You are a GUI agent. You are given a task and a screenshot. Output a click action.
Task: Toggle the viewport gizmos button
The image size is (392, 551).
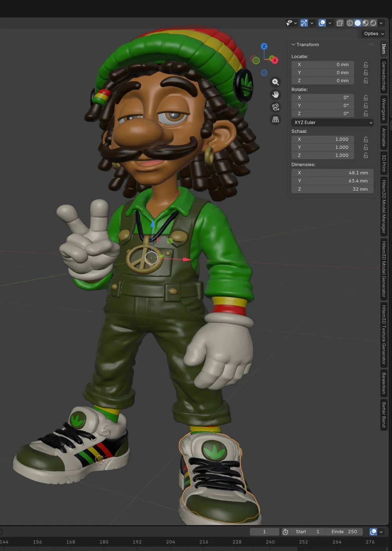[304, 23]
